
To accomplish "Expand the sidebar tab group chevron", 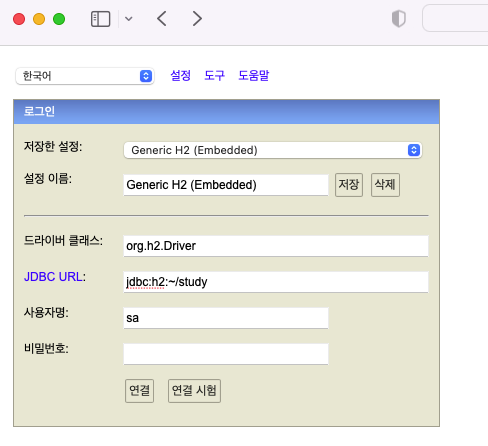I will click(x=129, y=19).
